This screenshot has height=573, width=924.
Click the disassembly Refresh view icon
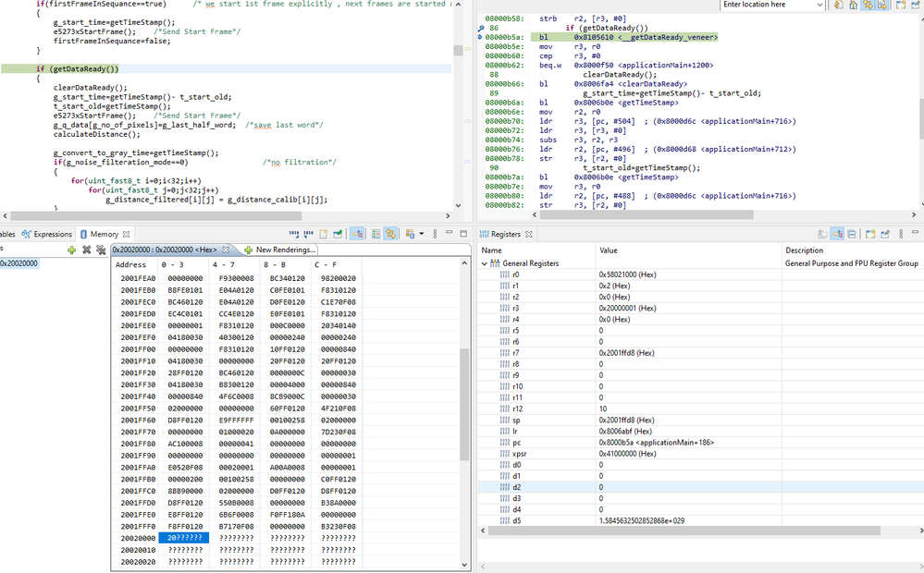click(839, 5)
